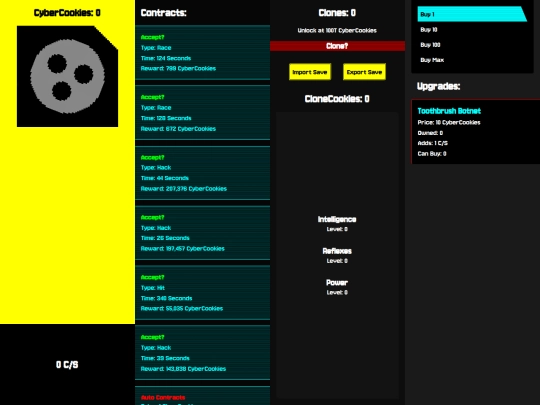Click the Power stat

pyautogui.click(x=337, y=283)
